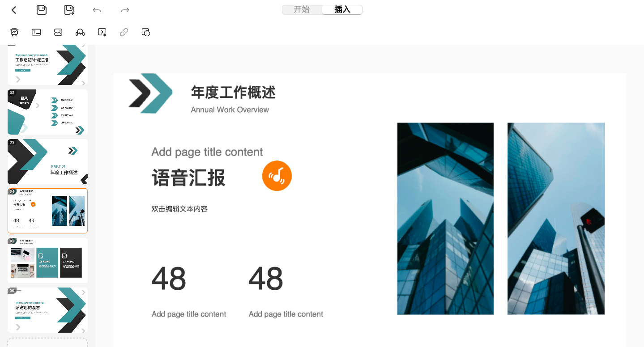This screenshot has width=644, height=347.
Task: Open the insert Image tool
Action: (x=58, y=32)
